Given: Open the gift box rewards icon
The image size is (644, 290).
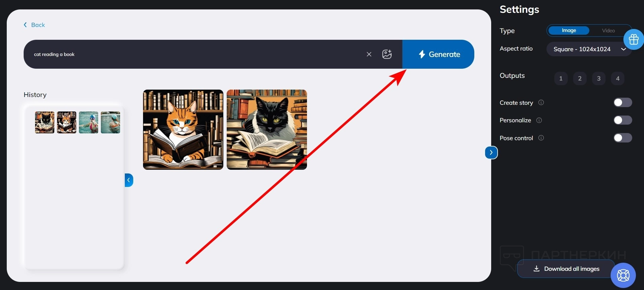Looking at the screenshot, I should click(634, 39).
